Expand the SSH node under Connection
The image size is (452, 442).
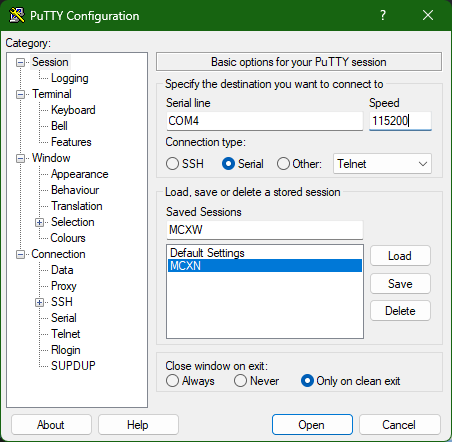(39, 302)
